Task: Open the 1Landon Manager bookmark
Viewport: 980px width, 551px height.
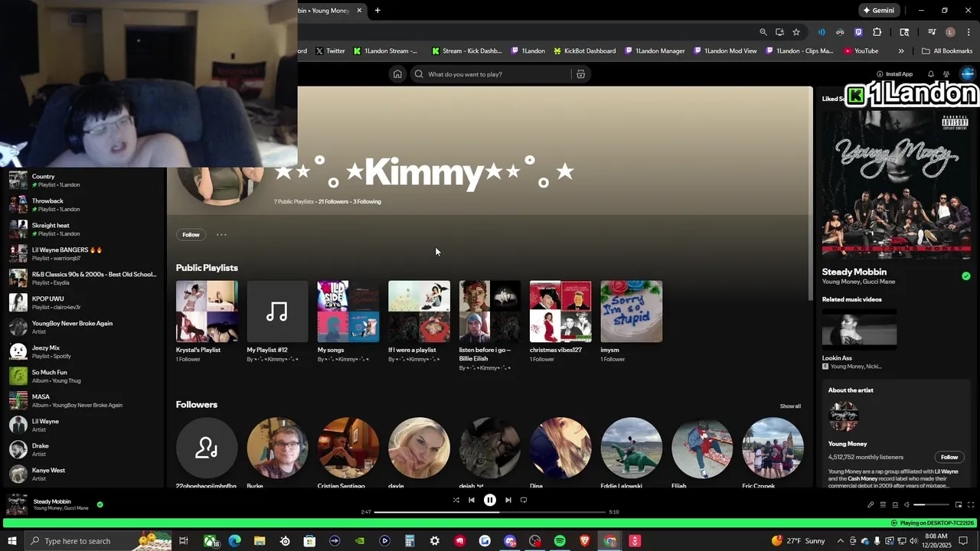Action: 655,51
